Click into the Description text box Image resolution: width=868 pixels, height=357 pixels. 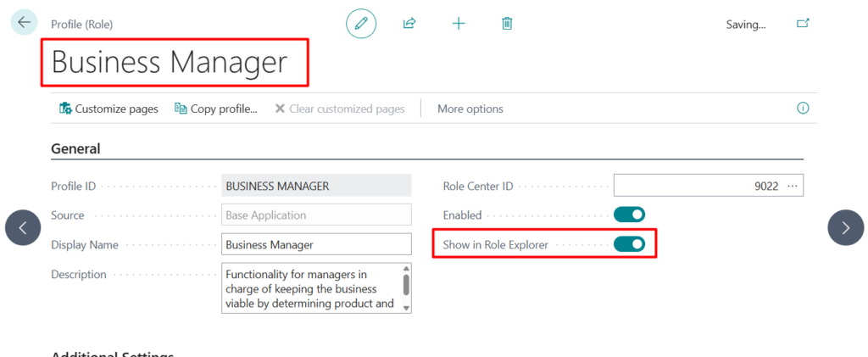coord(309,288)
